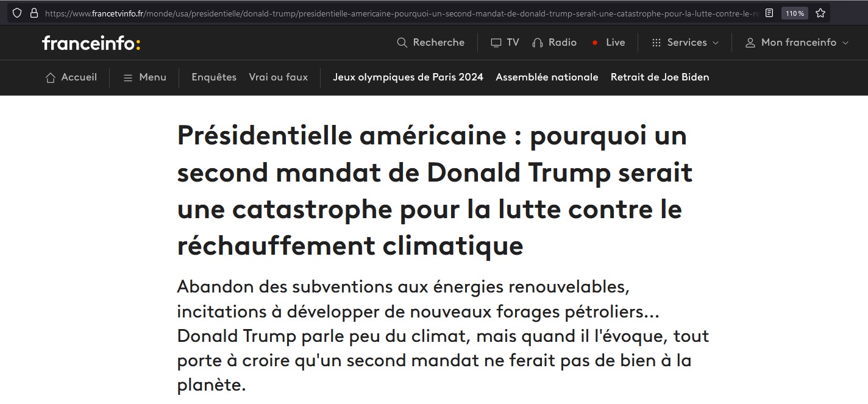Bookmark this page with star icon
Viewport: 868px width, 404px height.
coord(820,13)
